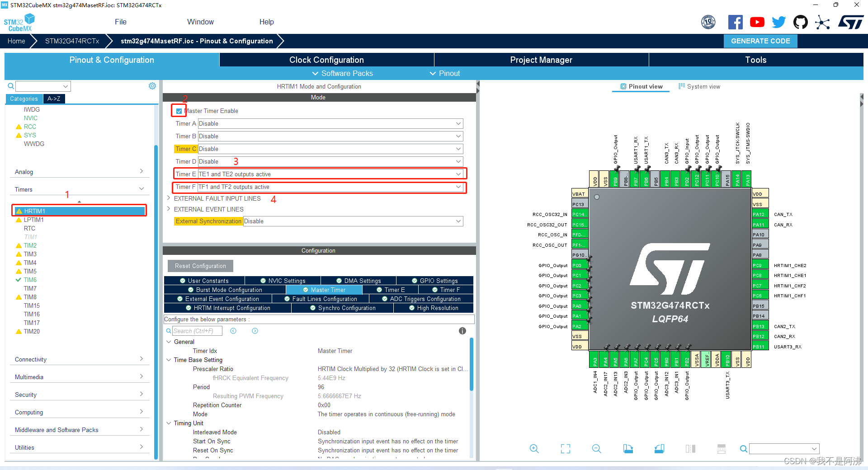Screen dimensions: 868x470
Task: Open the External Synchronization dropdown
Action: coord(353,221)
